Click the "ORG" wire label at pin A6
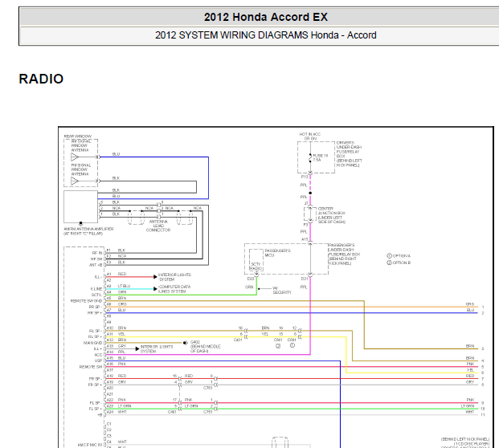This screenshot has width=499, height=448. pyautogui.click(x=122, y=304)
